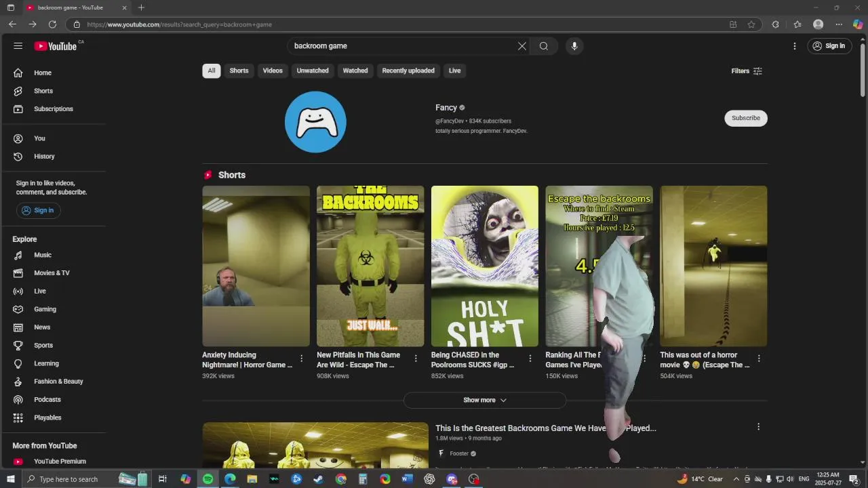Open Anxiety Inducing Nightmare short thumbnail
Screen dimensions: 868x488
(256, 266)
